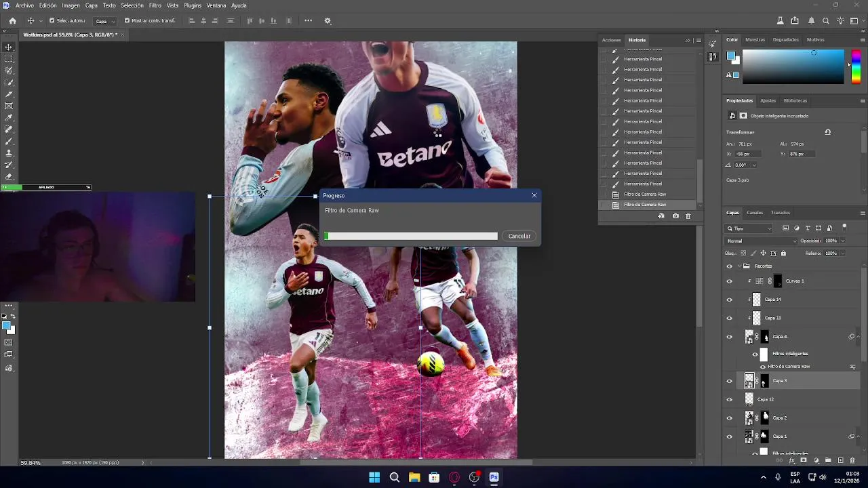The width and height of the screenshot is (868, 488).
Task: Open the Normal blend mode dropdown
Action: 762,241
